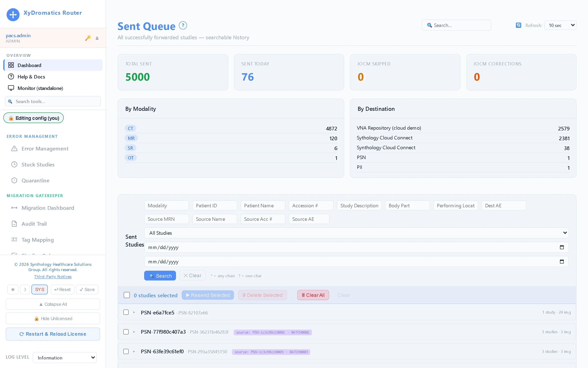Focus the Patient ID filter field
This screenshot has width=588, height=368.
click(215, 205)
